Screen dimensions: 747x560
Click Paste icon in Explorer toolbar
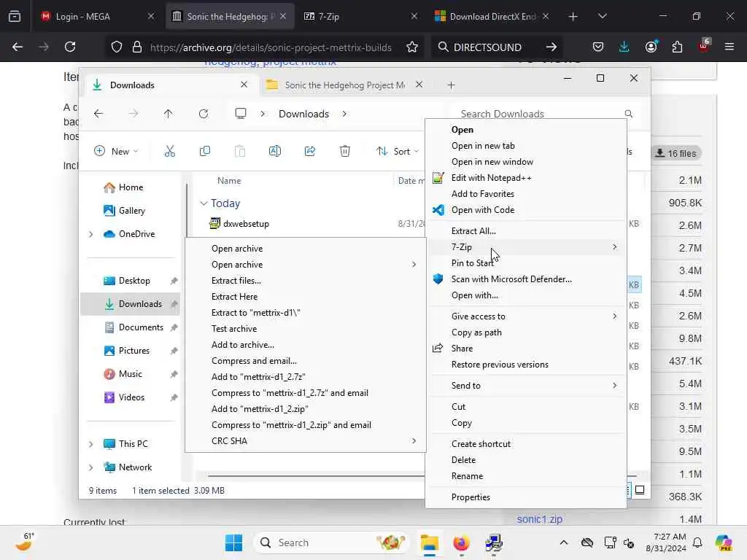239,152
